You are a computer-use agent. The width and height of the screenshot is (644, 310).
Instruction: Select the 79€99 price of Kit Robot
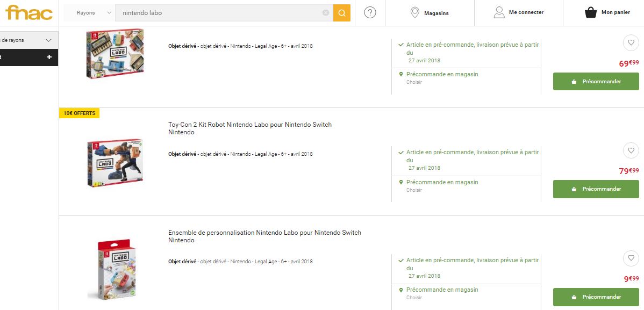[629, 171]
